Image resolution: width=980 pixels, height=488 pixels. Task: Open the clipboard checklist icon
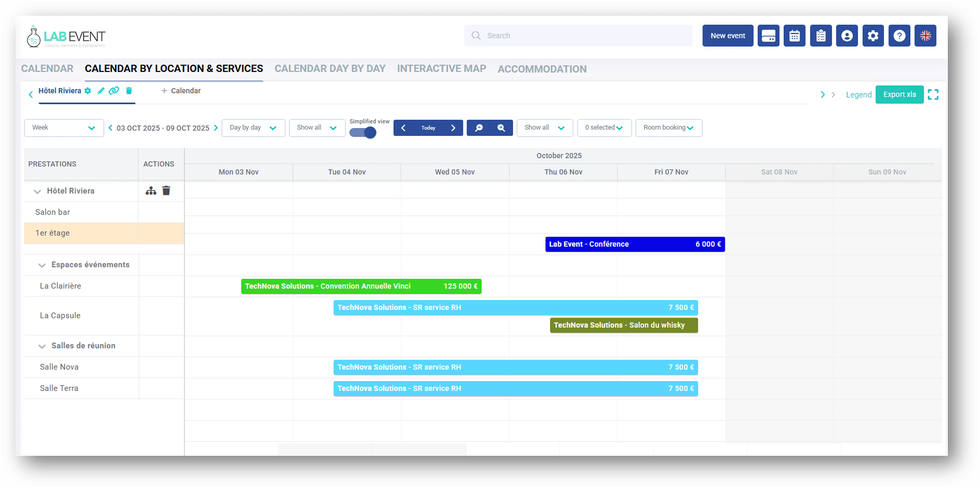click(x=821, y=36)
